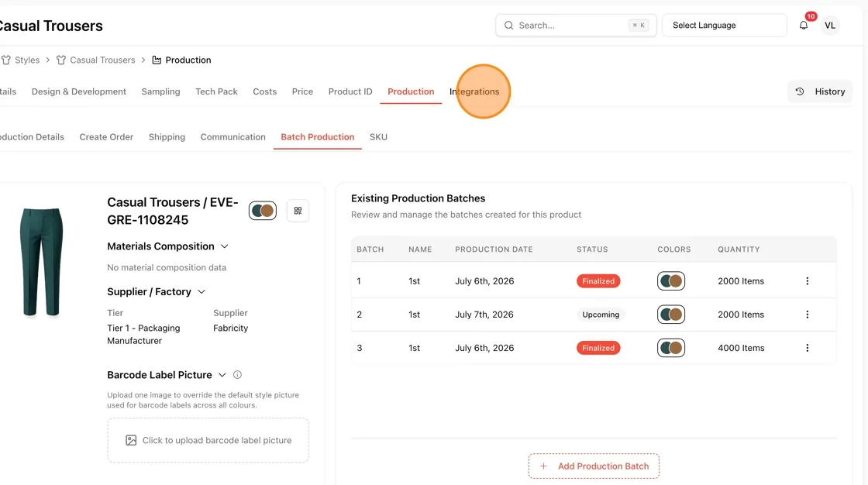Click the search magnifier icon

508,26
